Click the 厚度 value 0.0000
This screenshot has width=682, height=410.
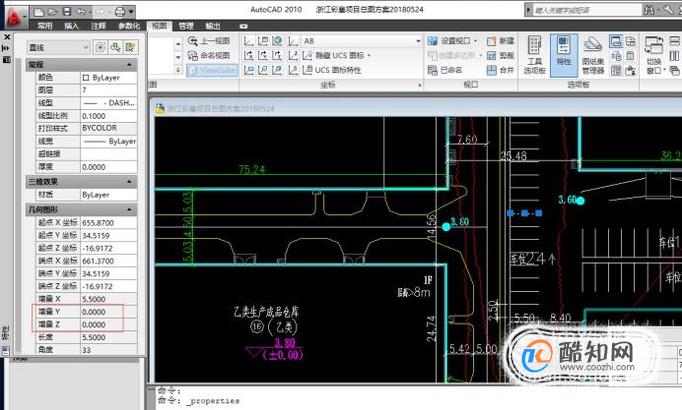tap(109, 167)
